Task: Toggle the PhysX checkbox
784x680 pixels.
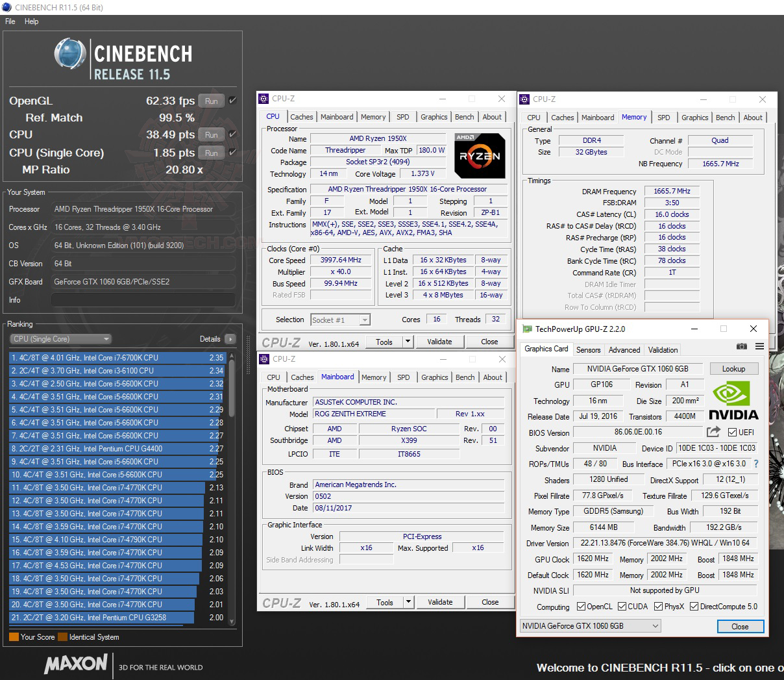Action: [x=658, y=607]
